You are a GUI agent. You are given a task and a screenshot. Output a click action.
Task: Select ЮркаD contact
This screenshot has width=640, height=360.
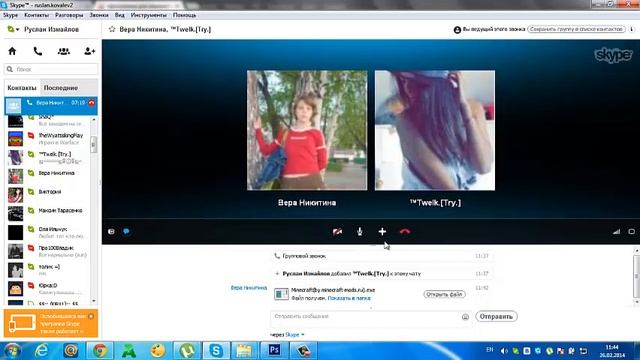(x=47, y=289)
